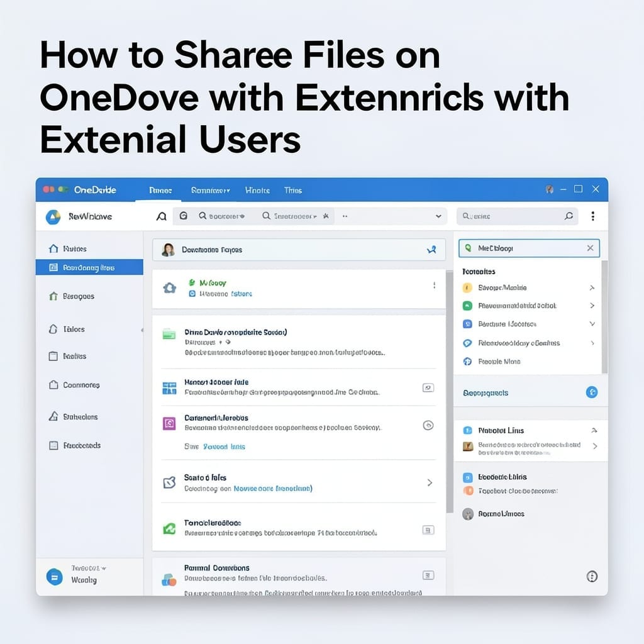Click the list icon beside Fsoobeoods
The height and width of the screenshot is (644, 644).
click(53, 445)
